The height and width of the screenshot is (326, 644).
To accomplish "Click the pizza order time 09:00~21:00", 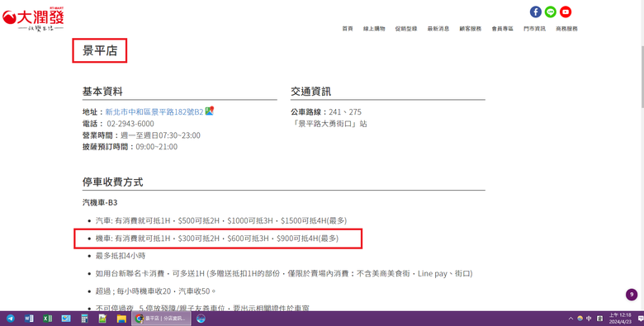I will coord(157,147).
